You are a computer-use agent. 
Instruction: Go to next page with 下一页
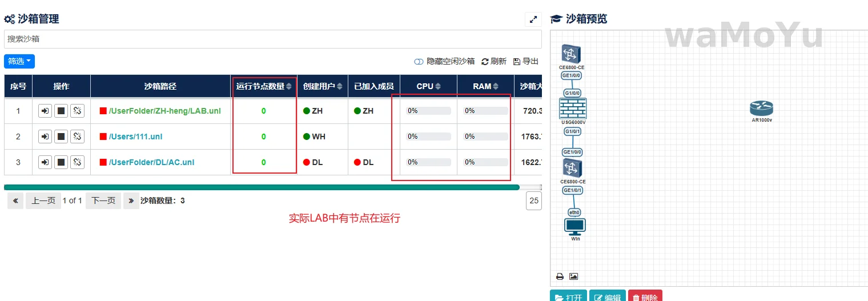[x=103, y=200]
